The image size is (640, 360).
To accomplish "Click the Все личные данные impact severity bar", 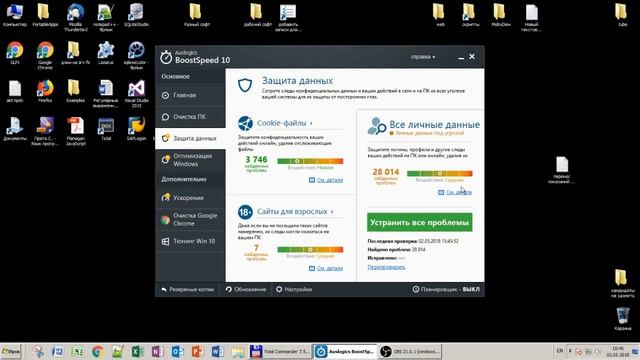I will click(440, 173).
